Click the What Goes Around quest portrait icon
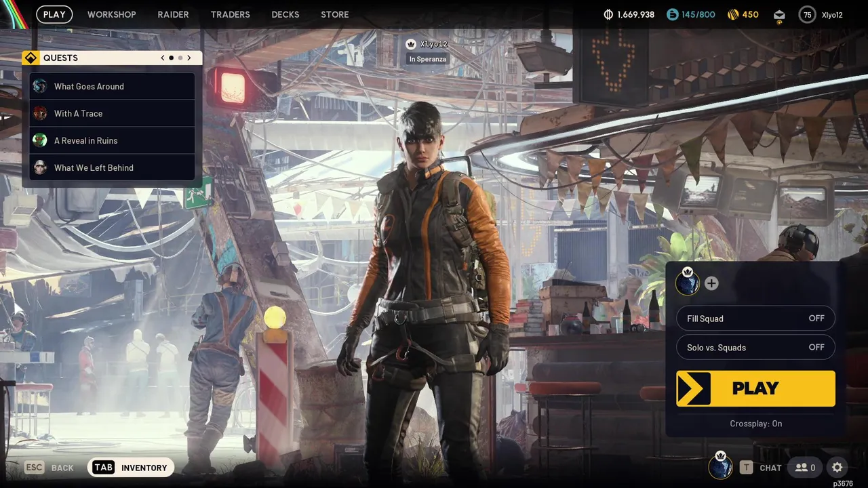The height and width of the screenshot is (488, 868). point(40,86)
